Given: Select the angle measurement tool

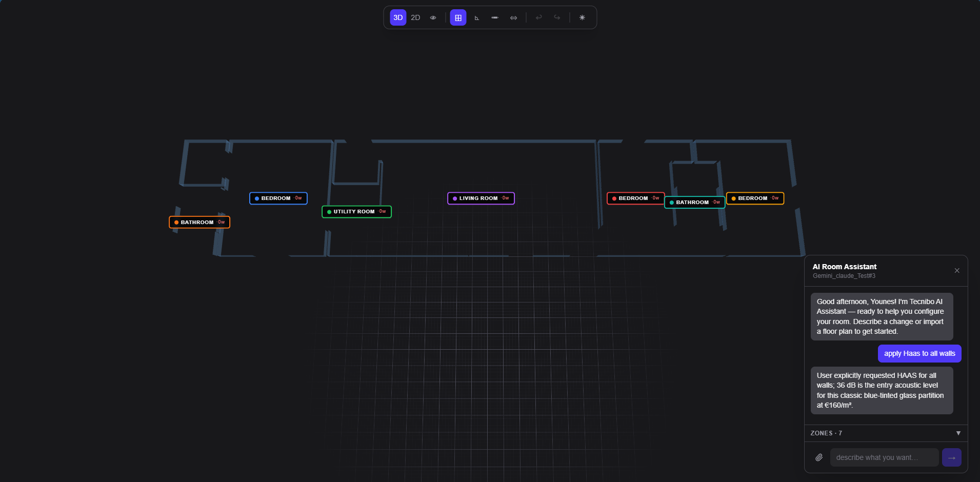Looking at the screenshot, I should tap(476, 17).
